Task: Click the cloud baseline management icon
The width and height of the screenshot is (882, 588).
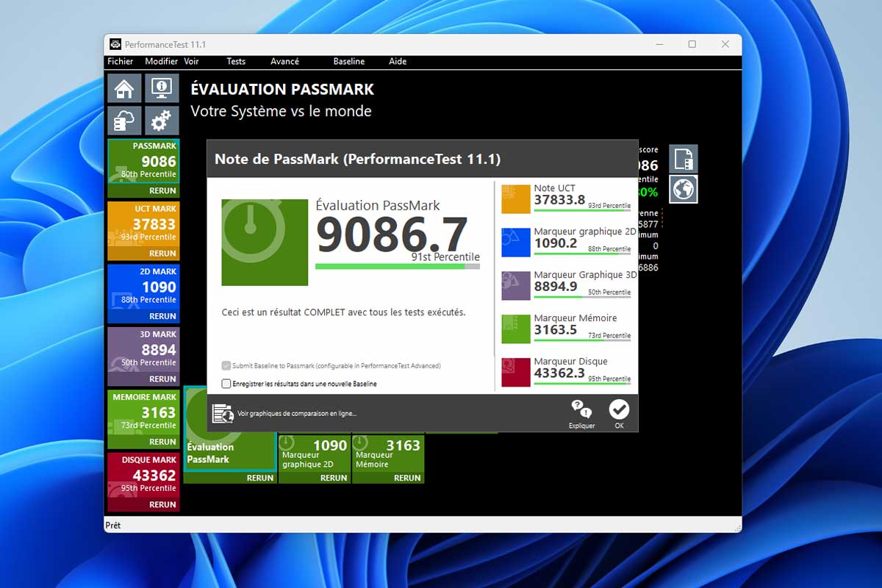Action: 124,121
